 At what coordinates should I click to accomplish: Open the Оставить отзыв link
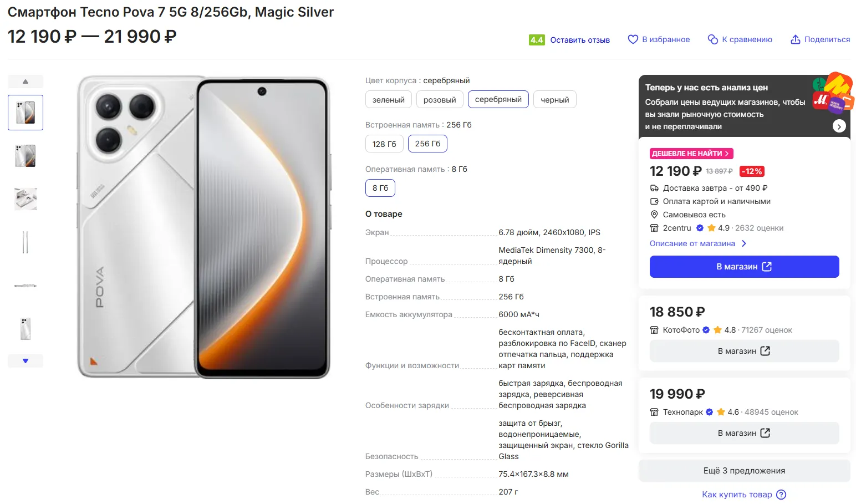tap(580, 40)
